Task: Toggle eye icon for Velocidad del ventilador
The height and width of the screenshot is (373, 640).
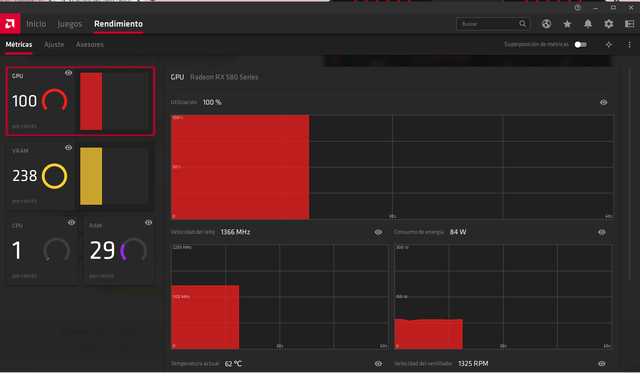Action: pos(602,364)
